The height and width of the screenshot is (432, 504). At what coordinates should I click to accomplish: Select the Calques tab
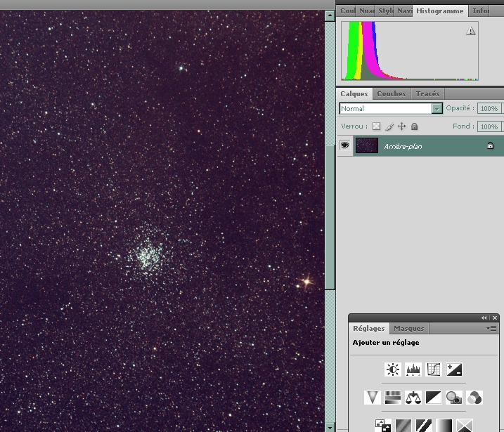coord(354,94)
